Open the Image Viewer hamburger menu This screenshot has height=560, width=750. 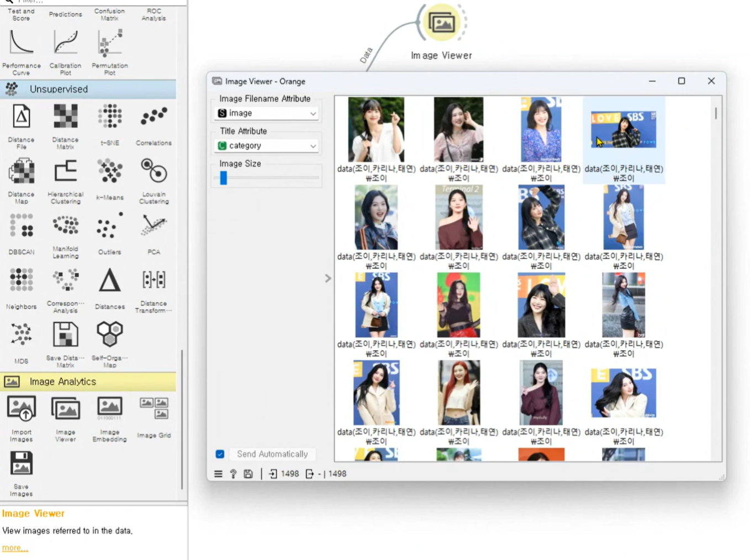pyautogui.click(x=218, y=474)
